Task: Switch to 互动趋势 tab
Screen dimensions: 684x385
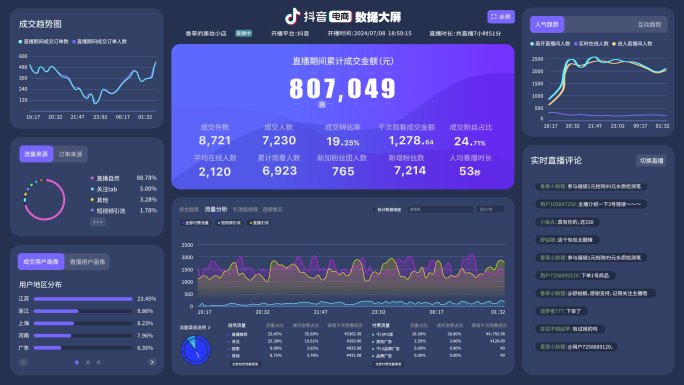Action: (x=649, y=24)
